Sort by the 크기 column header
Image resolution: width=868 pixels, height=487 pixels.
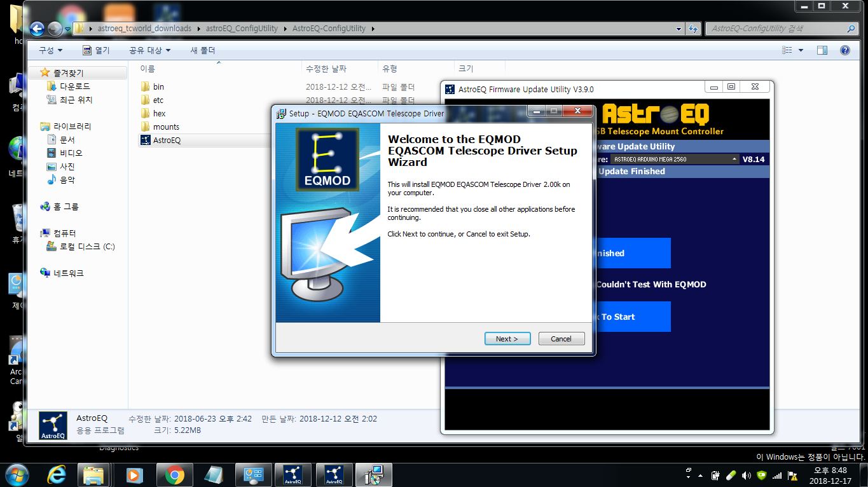click(465, 69)
